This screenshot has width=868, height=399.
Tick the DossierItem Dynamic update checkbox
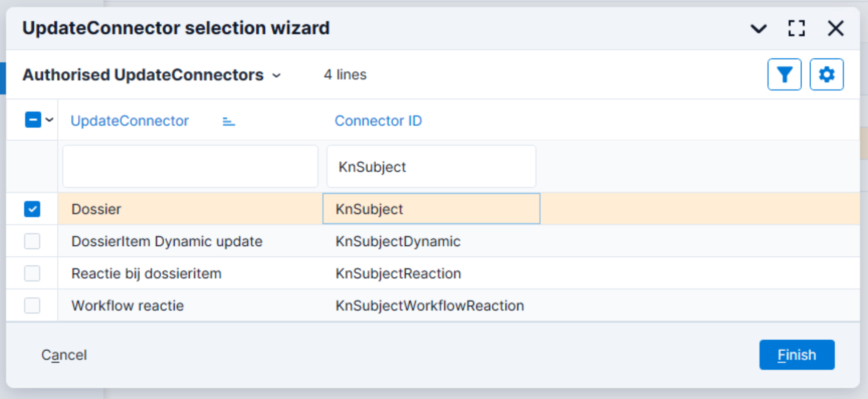[32, 241]
